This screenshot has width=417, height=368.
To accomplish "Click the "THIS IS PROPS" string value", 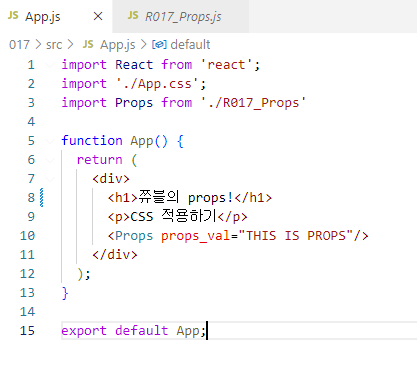I will click(x=296, y=236).
